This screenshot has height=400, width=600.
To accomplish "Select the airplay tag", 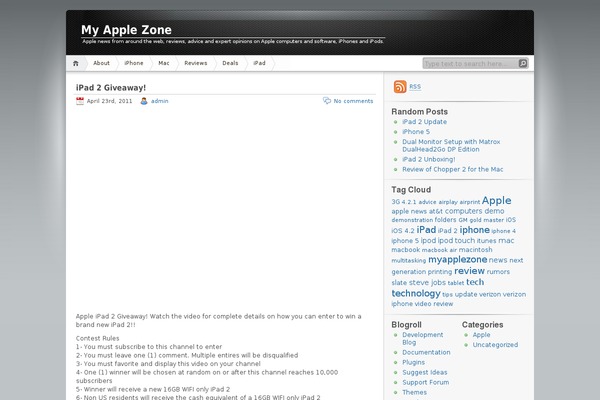I will 448,202.
